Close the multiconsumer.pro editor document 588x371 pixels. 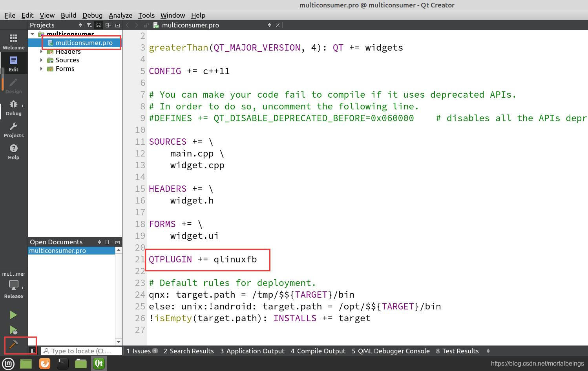point(278,25)
